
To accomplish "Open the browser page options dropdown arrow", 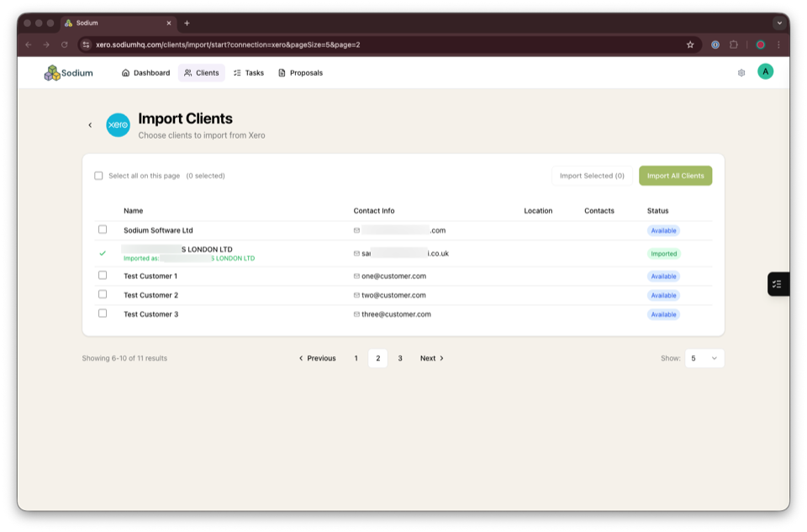I will [781, 23].
